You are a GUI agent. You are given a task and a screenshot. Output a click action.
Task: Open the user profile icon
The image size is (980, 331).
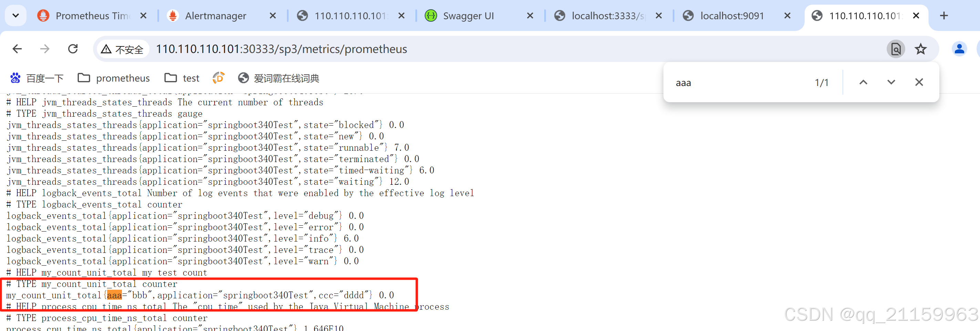[x=959, y=49]
